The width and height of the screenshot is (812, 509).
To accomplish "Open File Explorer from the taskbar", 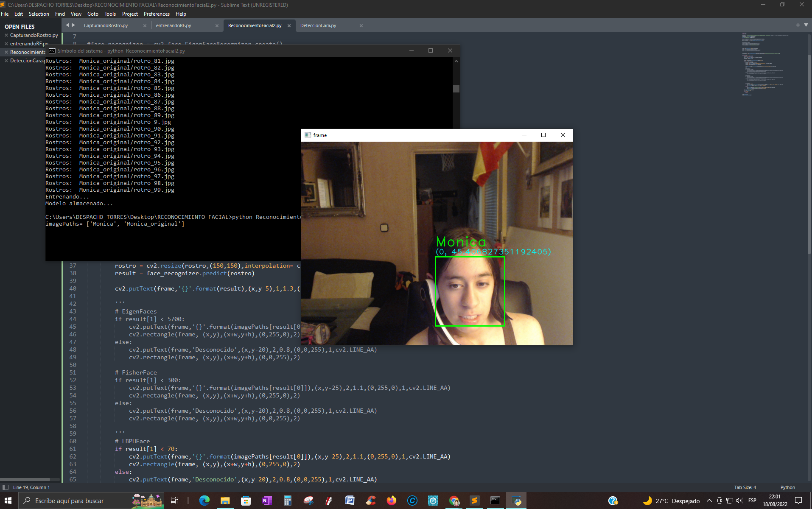I will point(225,501).
